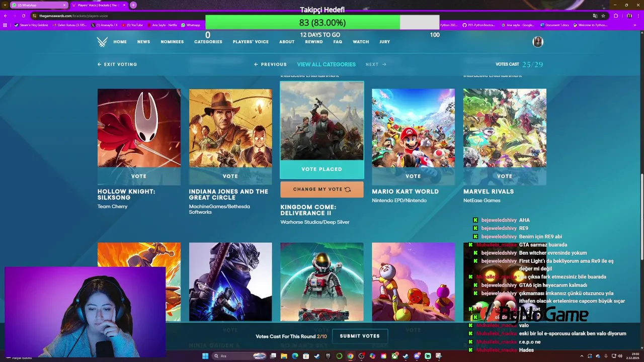Open the Ana sayfa - Google Drive bookmark
This screenshot has height=362, width=644.
[518, 25]
